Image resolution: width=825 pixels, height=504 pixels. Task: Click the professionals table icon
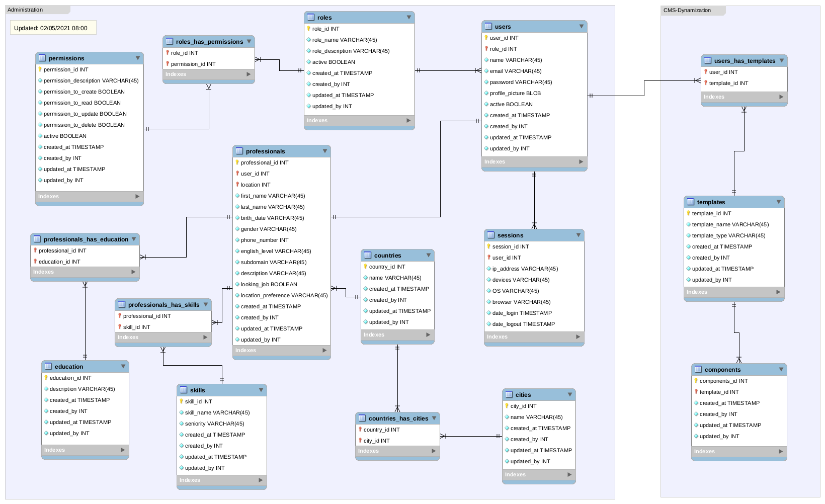[x=239, y=151]
